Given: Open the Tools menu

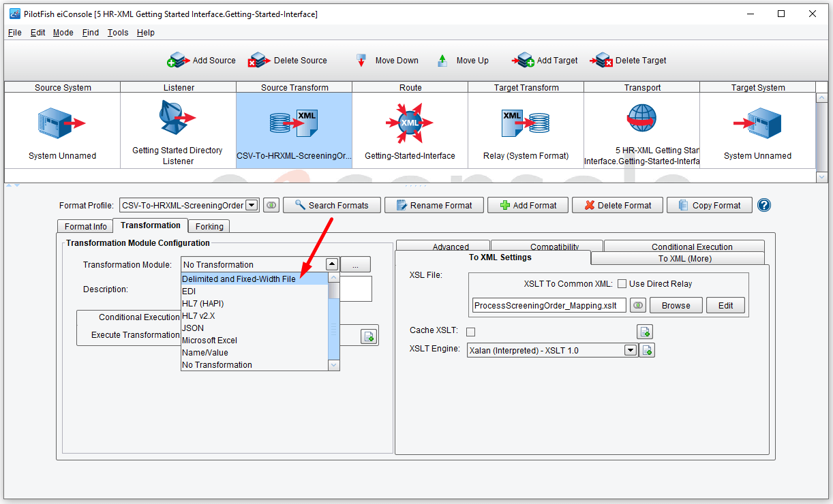Looking at the screenshot, I should pyautogui.click(x=118, y=32).
